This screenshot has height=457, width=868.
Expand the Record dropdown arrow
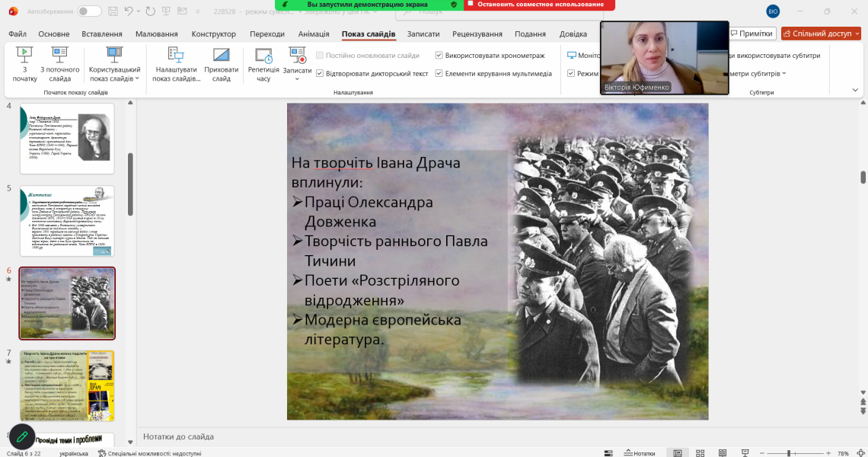(x=297, y=78)
